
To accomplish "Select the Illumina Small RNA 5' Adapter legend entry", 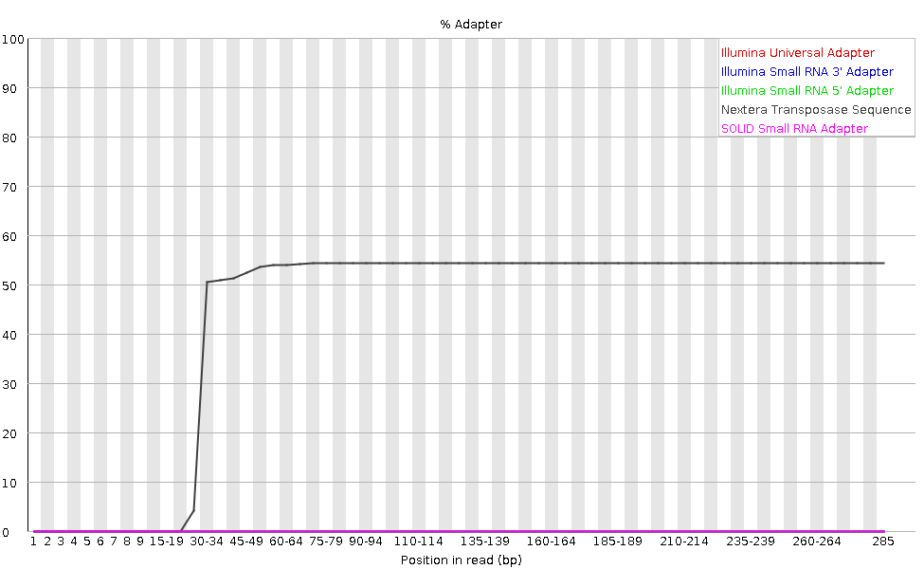I will [806, 91].
